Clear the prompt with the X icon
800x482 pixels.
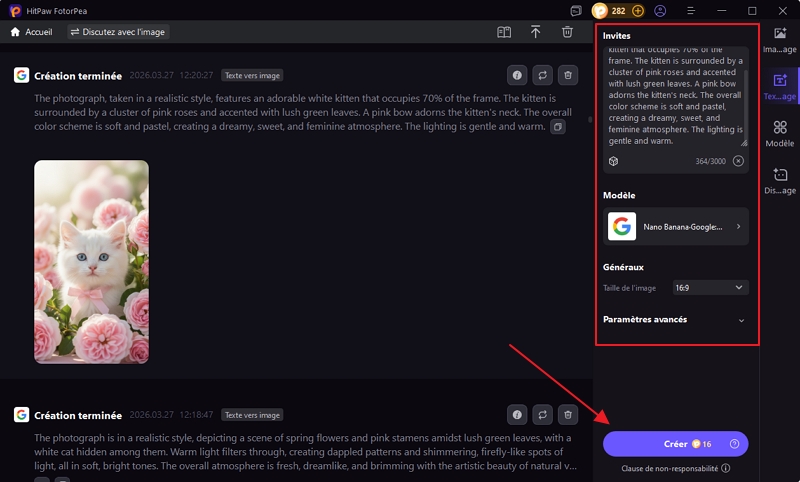coord(738,161)
